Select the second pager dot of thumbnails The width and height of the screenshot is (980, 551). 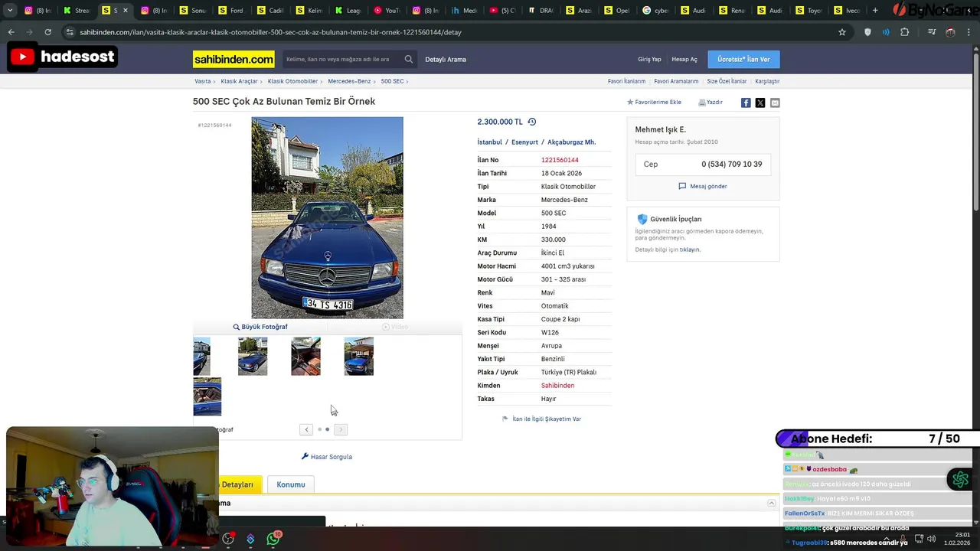328,429
